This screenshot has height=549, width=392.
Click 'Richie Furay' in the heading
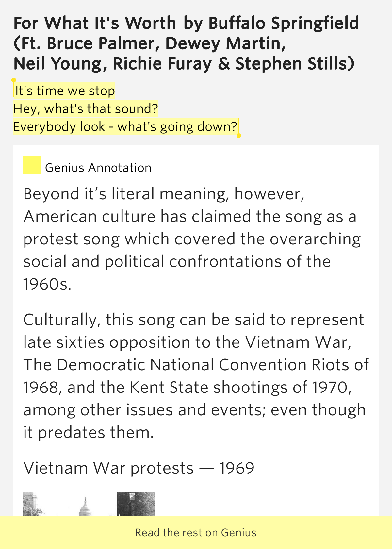click(162, 64)
